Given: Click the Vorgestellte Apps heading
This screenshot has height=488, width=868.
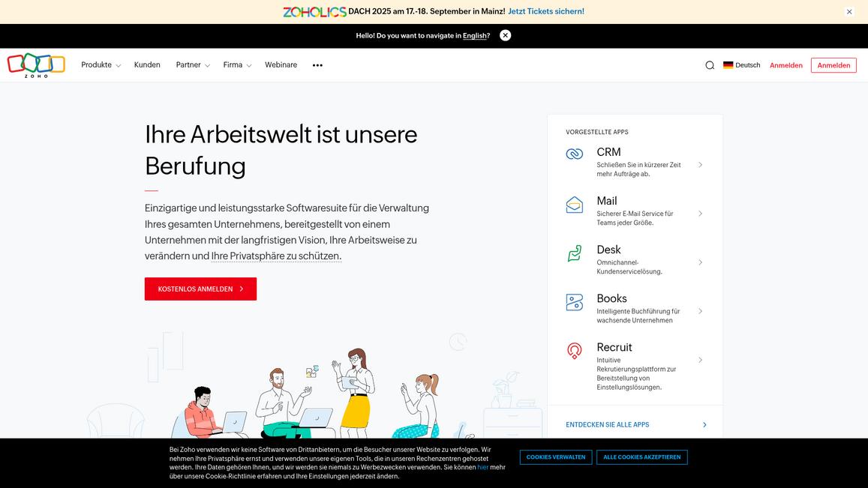Looking at the screenshot, I should point(596,132).
